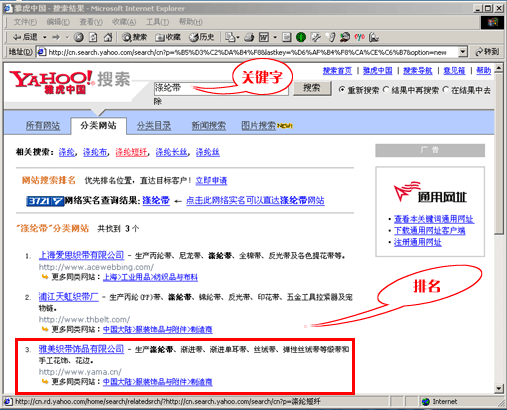The image size is (507, 410).
Task: Go to the Home page icon
Action: [108, 37]
